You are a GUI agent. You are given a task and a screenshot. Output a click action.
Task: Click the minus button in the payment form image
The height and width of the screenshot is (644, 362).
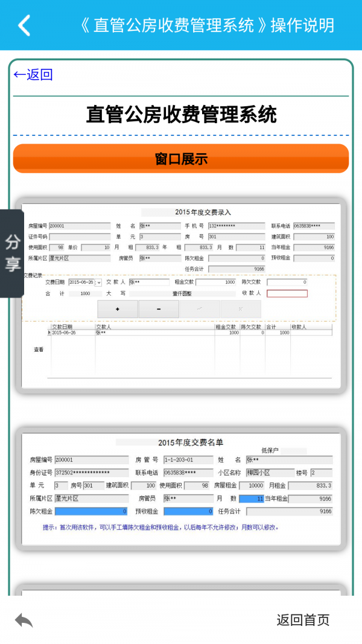tap(159, 309)
